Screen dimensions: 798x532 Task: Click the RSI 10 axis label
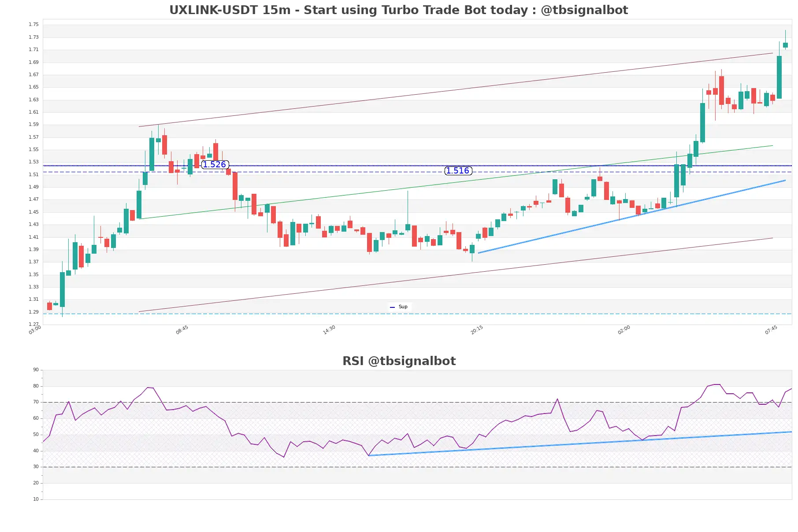click(36, 499)
